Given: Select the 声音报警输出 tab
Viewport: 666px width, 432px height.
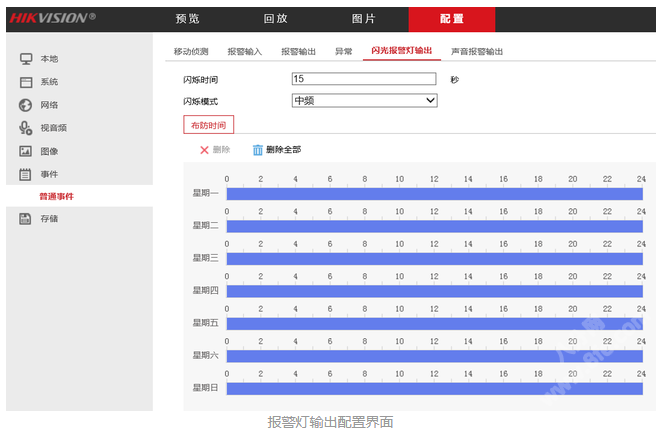Looking at the screenshot, I should click(477, 51).
